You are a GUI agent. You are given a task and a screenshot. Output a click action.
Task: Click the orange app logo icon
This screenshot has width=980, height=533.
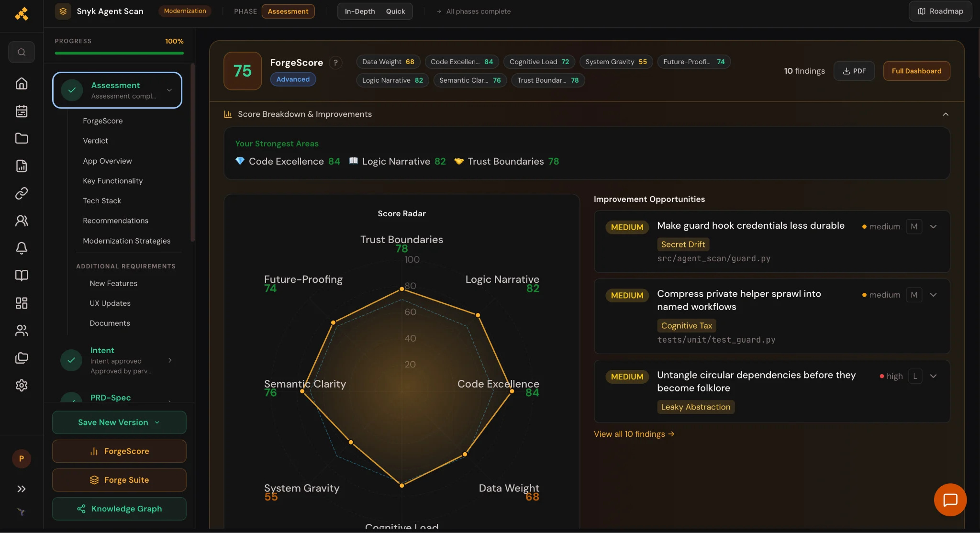(22, 14)
